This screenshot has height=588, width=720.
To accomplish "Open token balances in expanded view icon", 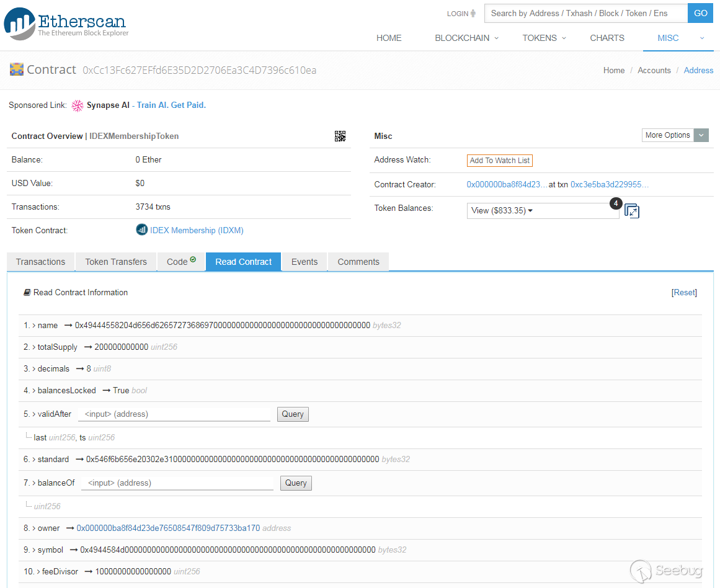I will pos(632,211).
